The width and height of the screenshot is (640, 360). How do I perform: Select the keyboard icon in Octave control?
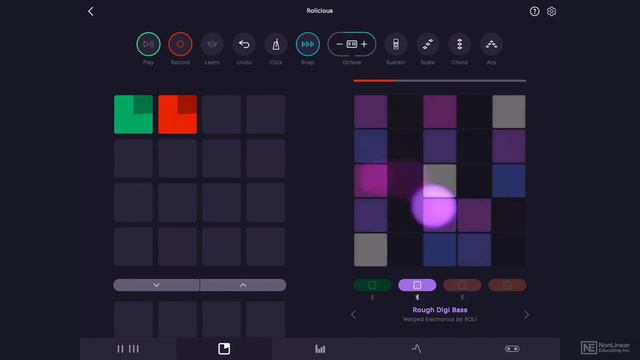352,44
